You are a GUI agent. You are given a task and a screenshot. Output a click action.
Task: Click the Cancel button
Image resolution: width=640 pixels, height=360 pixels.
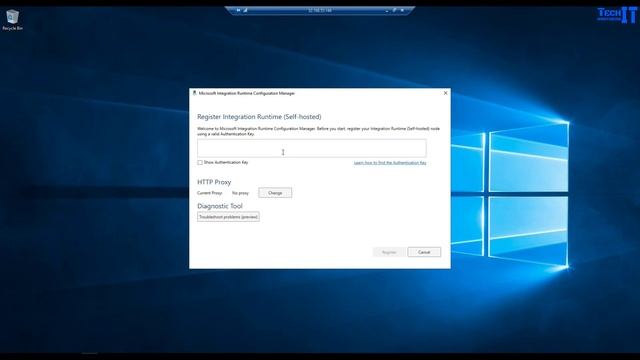[424, 252]
